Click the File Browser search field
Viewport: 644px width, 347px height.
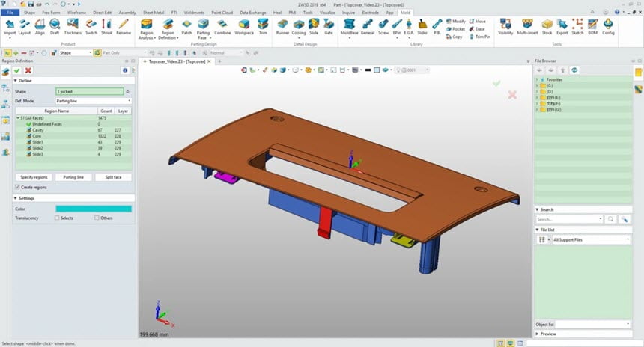[x=569, y=219]
